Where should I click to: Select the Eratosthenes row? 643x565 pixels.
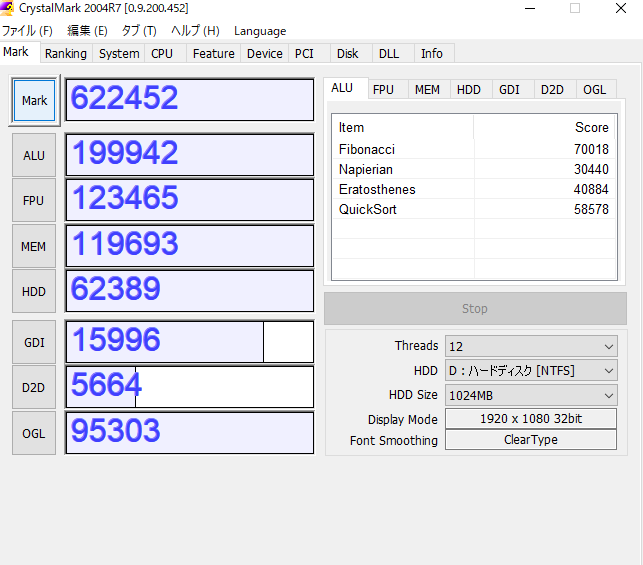[474, 189]
